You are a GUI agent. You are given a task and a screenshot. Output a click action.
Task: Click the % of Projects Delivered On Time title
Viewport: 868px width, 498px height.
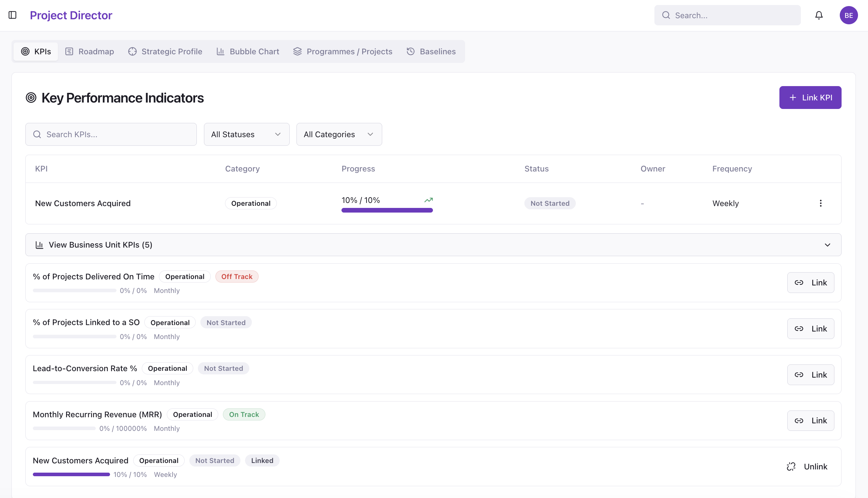coord(94,277)
